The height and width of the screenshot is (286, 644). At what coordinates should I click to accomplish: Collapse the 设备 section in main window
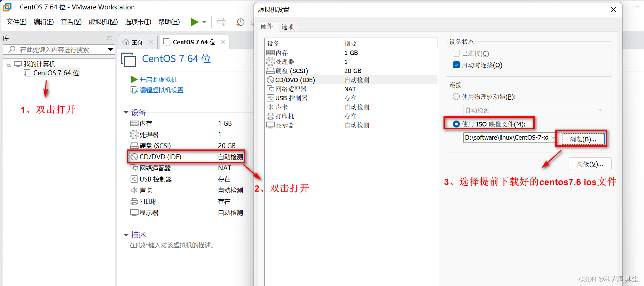pos(126,112)
